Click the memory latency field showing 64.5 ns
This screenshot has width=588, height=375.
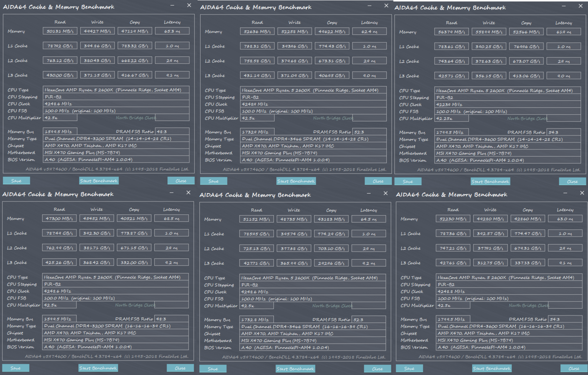click(x=369, y=219)
